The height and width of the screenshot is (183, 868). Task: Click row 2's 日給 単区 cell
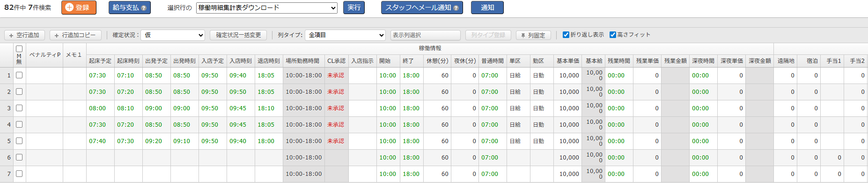point(518,91)
